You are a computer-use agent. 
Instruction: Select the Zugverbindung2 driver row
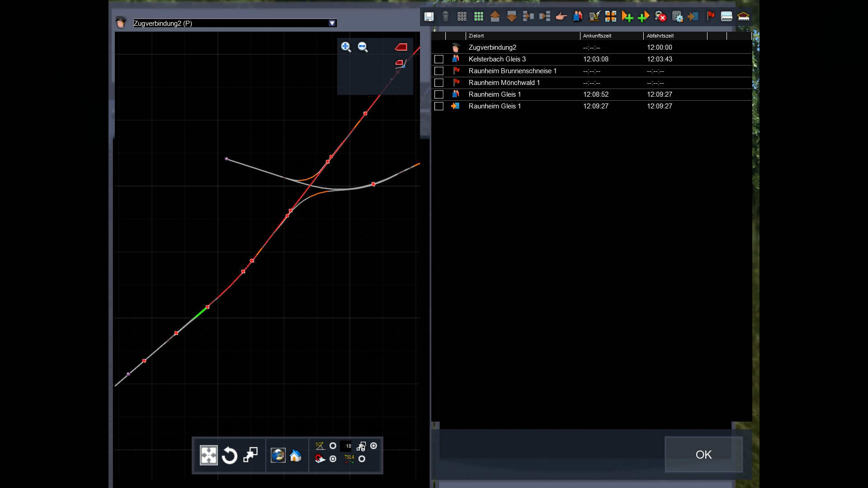coord(492,47)
